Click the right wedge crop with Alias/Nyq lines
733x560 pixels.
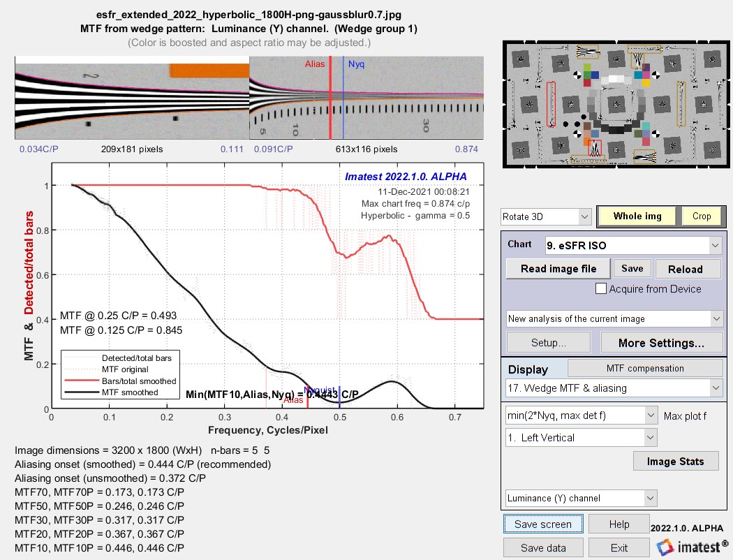(366, 98)
